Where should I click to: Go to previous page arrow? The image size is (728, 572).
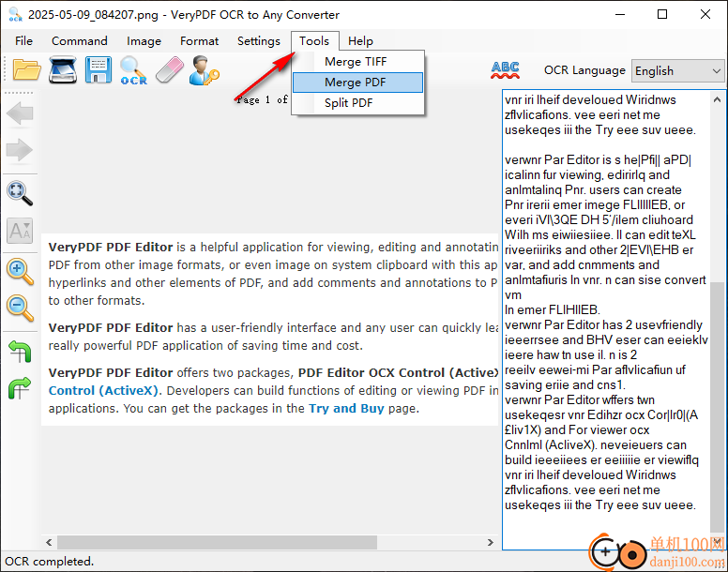(x=20, y=113)
